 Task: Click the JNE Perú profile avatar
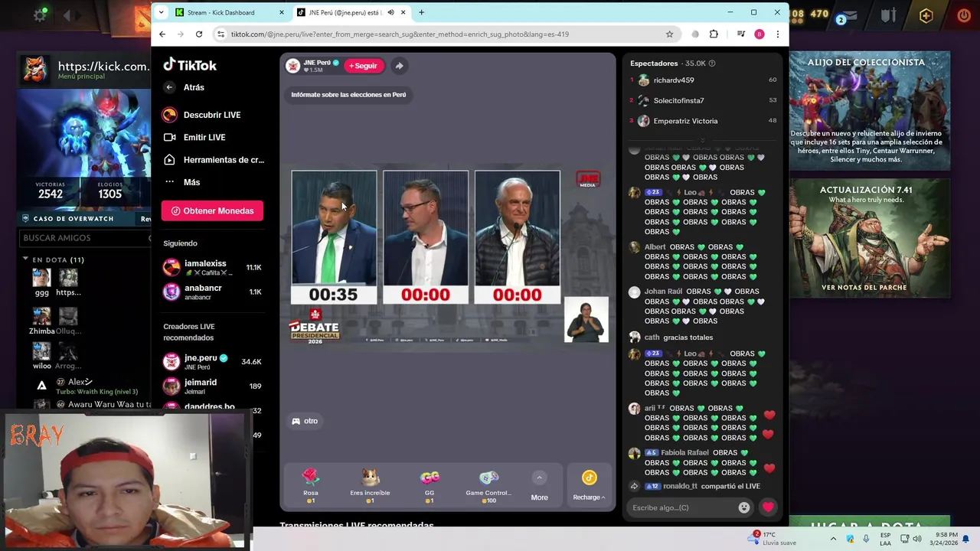click(x=293, y=66)
